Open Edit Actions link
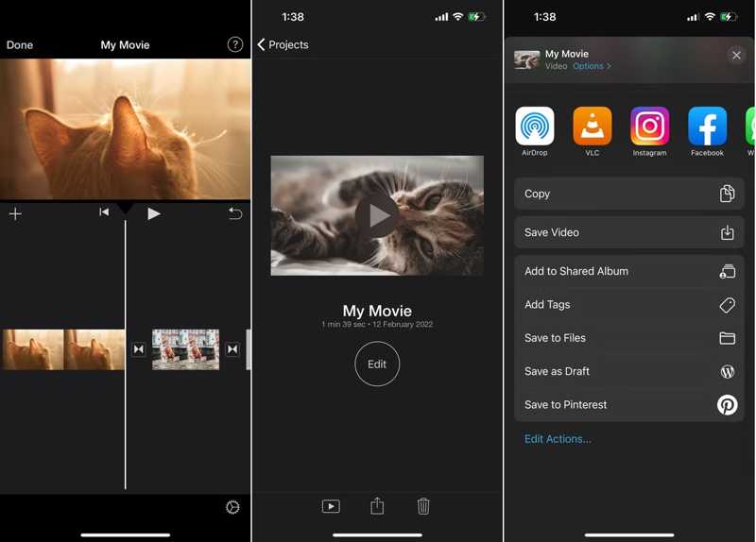Viewport: 756px width, 542px height. (558, 439)
